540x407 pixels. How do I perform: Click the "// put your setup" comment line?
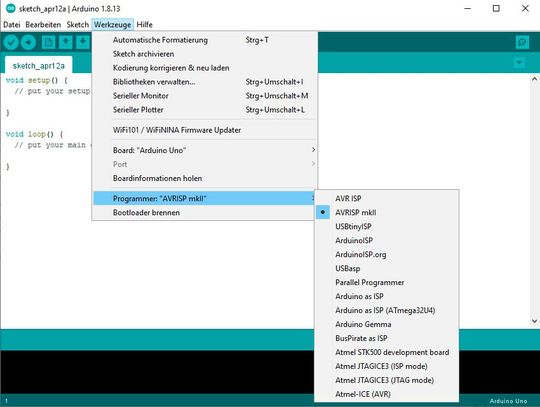click(52, 91)
